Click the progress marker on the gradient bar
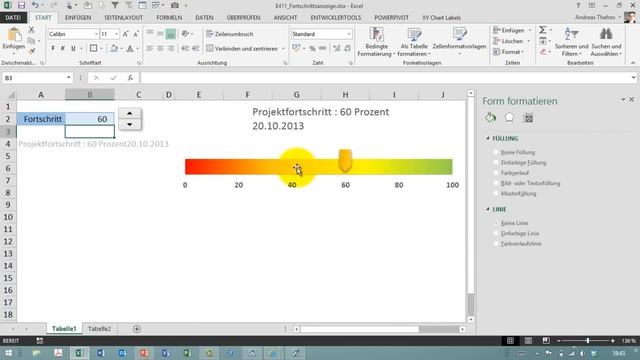 (345, 160)
